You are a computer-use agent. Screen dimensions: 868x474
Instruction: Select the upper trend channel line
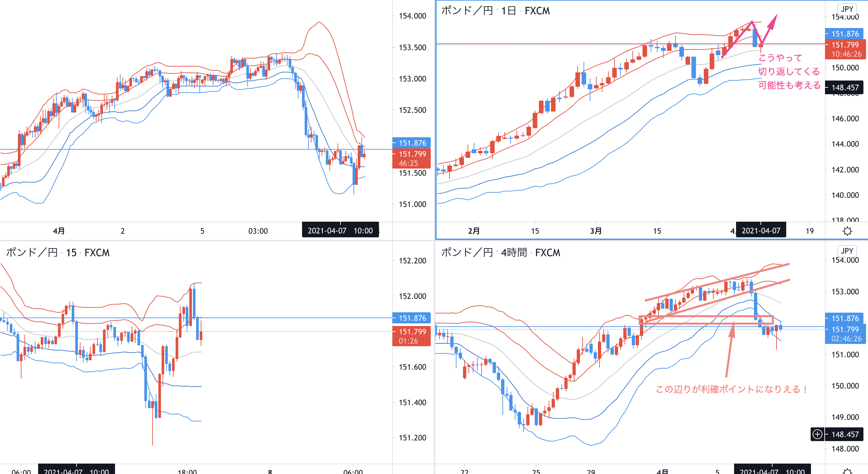click(718, 282)
